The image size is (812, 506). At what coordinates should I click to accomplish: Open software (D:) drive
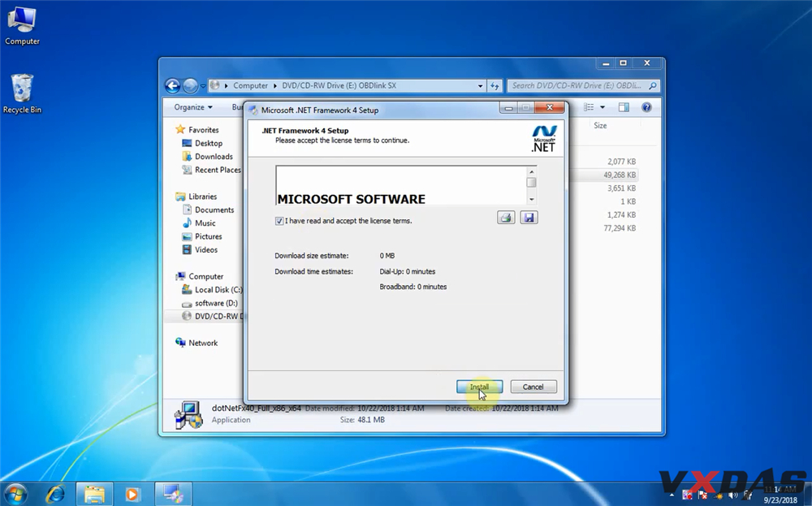[215, 303]
